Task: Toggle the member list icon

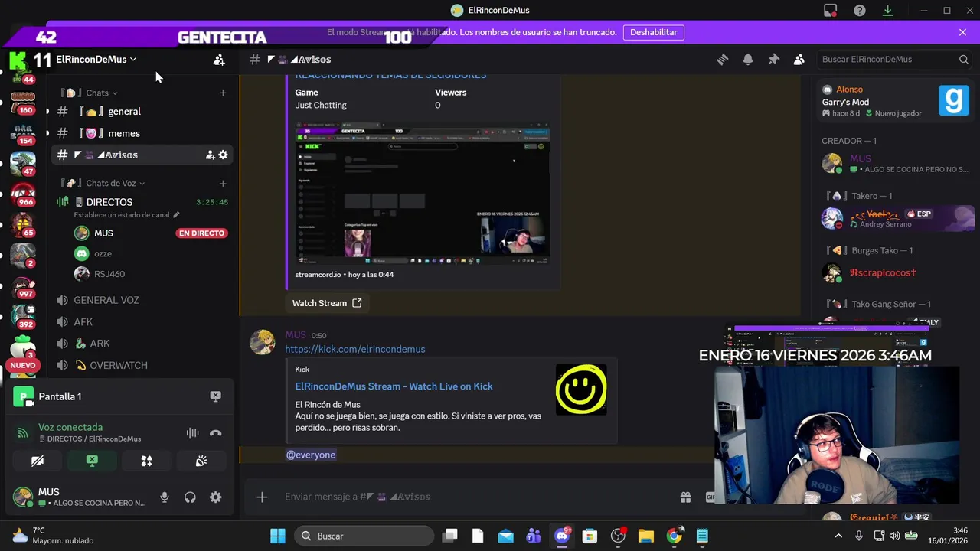Action: (799, 59)
